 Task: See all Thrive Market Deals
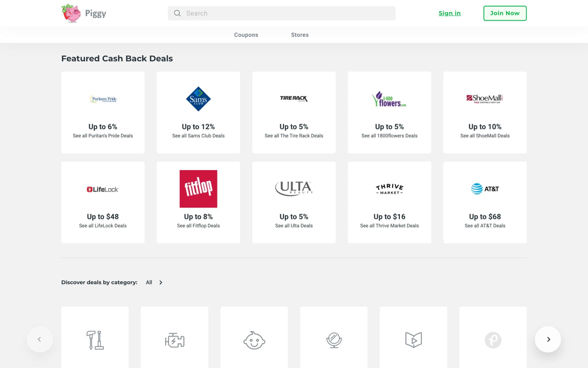(x=389, y=226)
